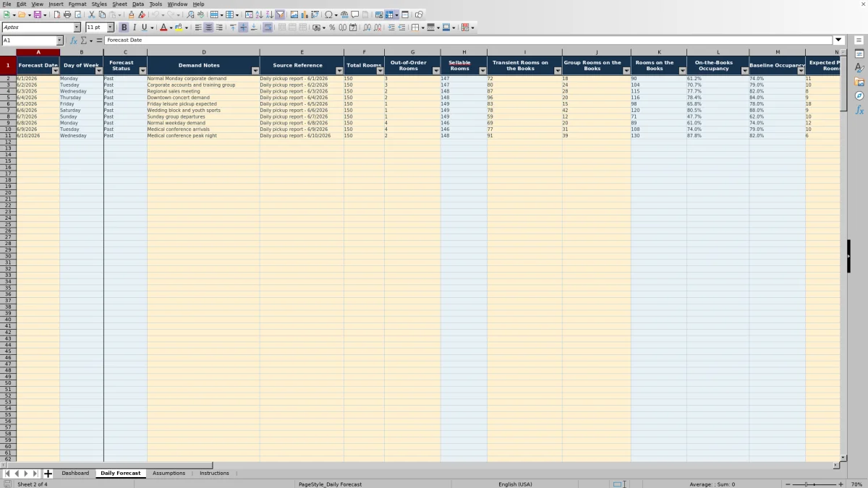Open the Tools menu
Screen dimensions: 868x488
156,4
